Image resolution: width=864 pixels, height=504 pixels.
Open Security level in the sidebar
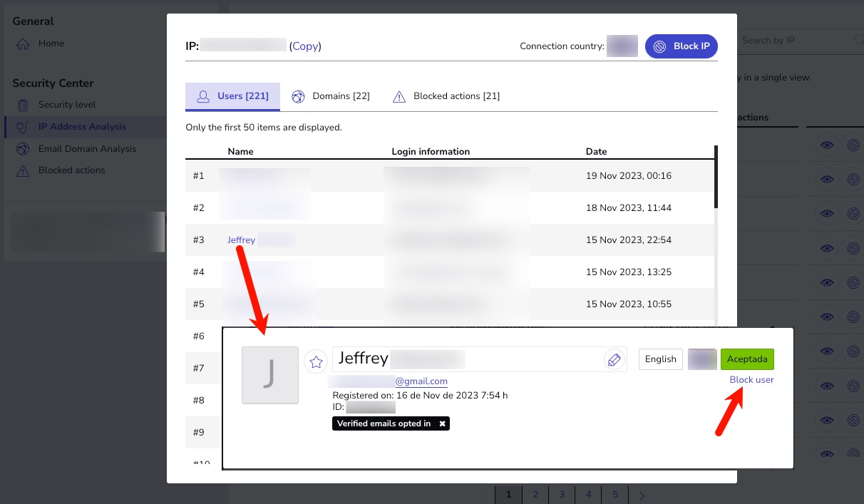(66, 105)
